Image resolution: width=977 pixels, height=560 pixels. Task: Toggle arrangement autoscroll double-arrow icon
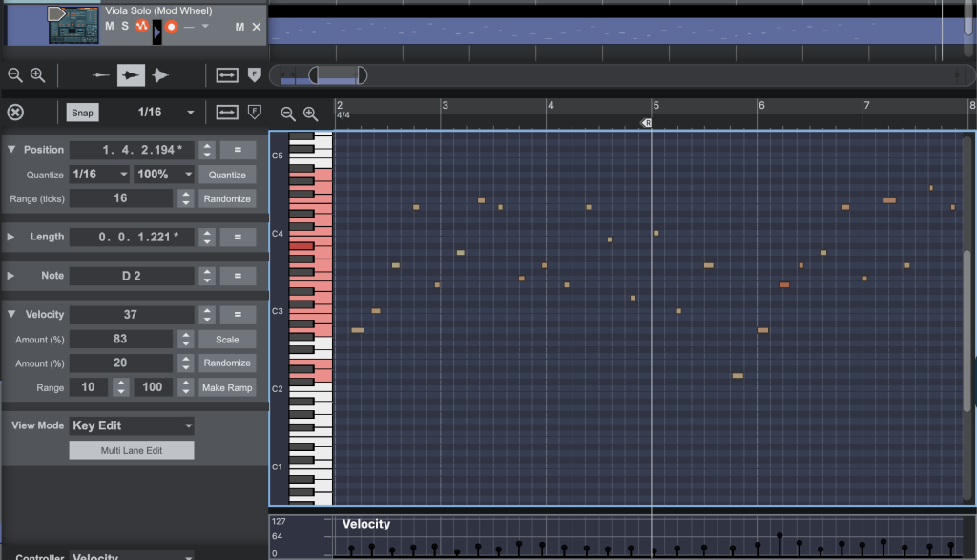tap(227, 75)
